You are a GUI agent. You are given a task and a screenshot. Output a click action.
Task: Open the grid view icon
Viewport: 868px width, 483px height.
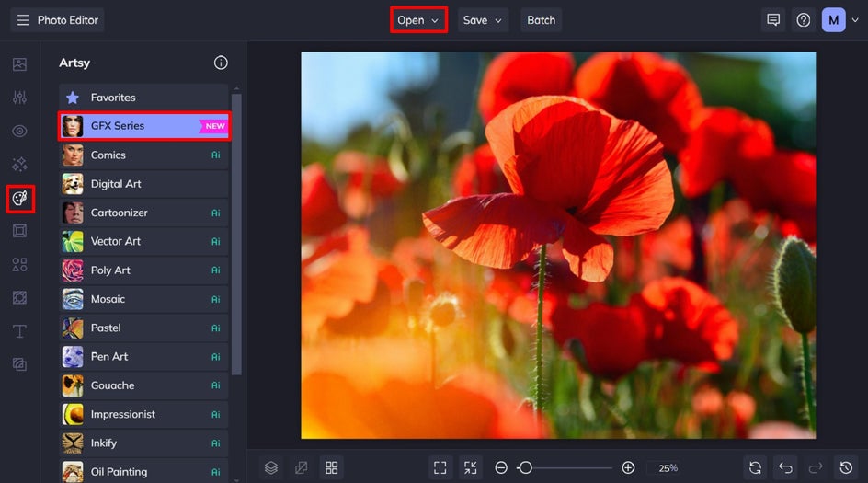point(332,468)
